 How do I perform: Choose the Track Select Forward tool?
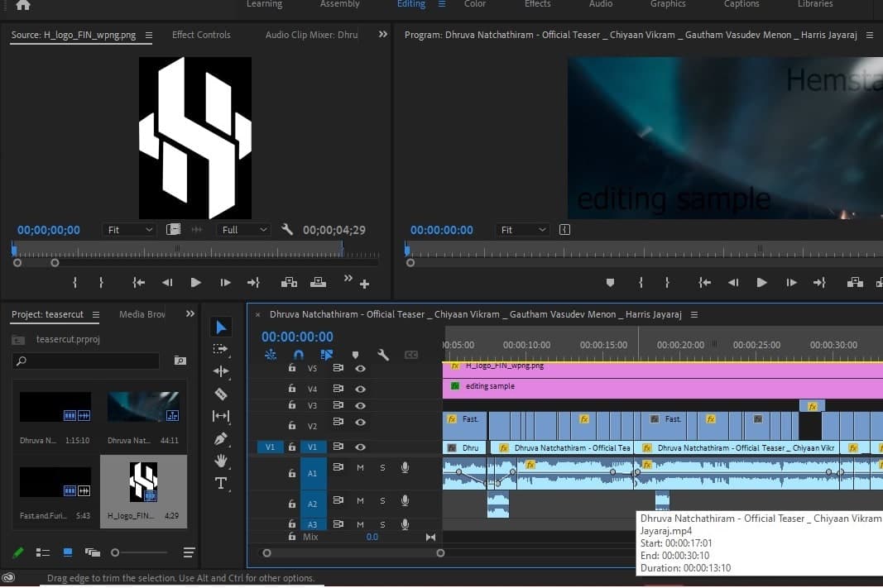click(221, 349)
